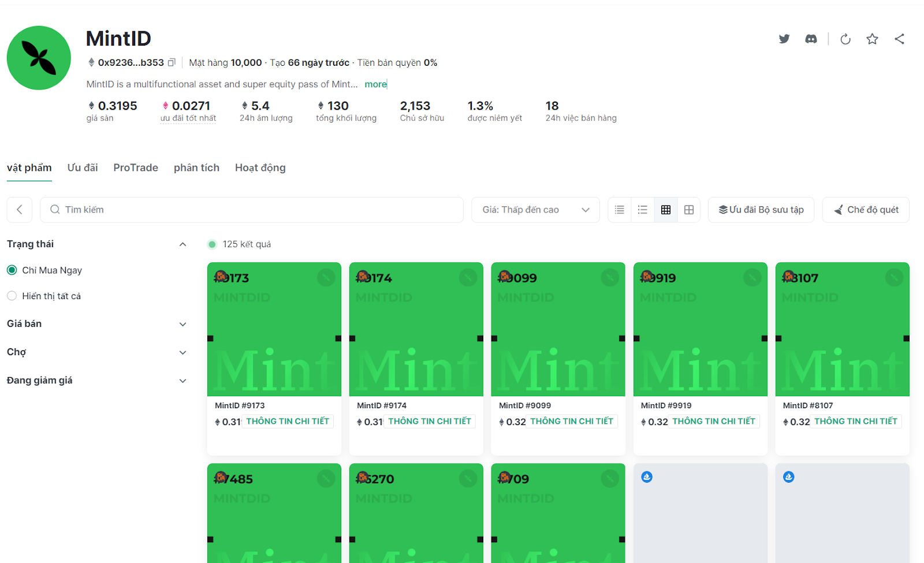Viewport: 924px width, 563px height.
Task: Click the marketplace badge on MintID #9173
Action: (x=221, y=276)
